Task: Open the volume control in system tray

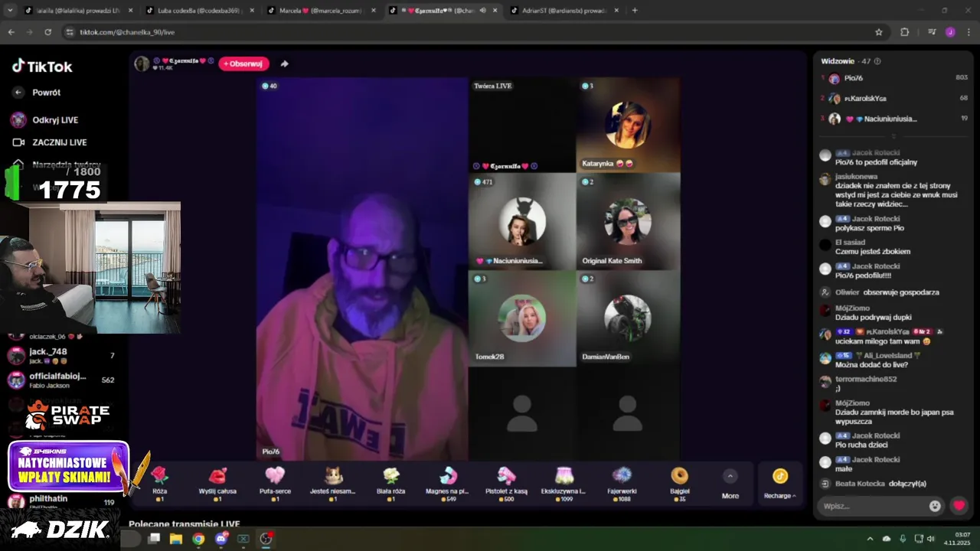Action: [x=931, y=539]
